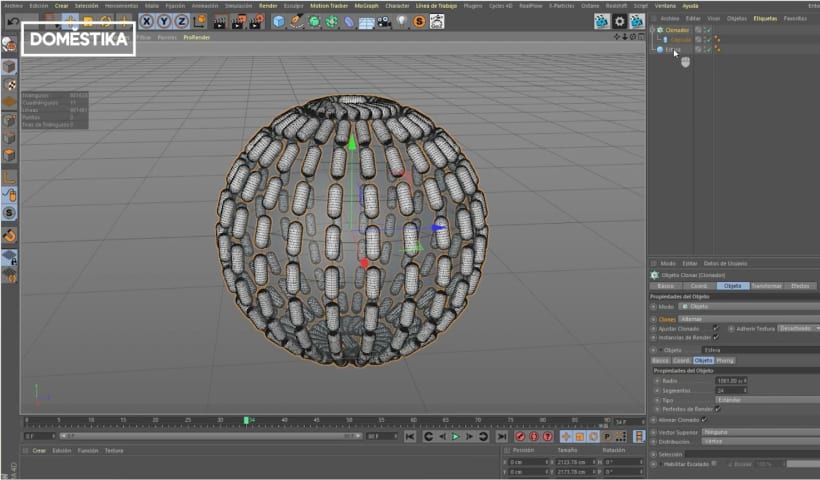The image size is (820, 480).
Task: Toggle the Z axis lock icon
Action: tap(181, 21)
